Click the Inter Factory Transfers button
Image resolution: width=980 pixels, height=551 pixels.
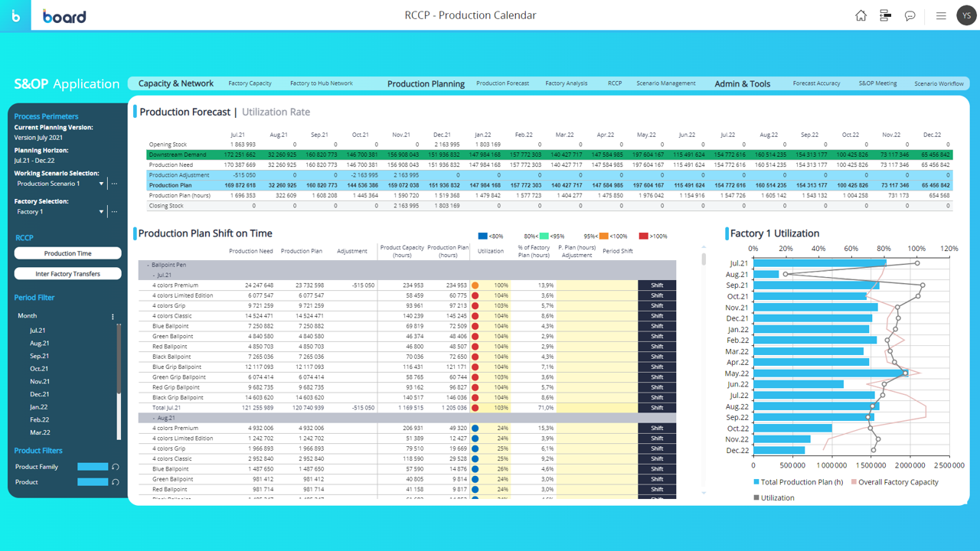pos(67,273)
